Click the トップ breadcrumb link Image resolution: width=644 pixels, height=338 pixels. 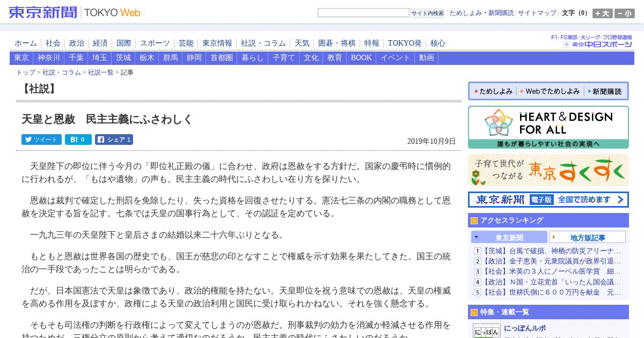pos(26,72)
